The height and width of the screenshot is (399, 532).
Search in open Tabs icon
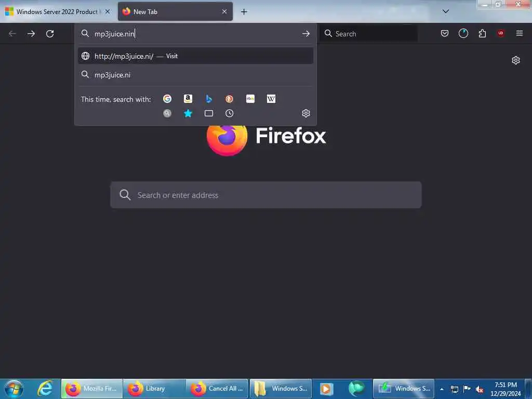coord(209,113)
